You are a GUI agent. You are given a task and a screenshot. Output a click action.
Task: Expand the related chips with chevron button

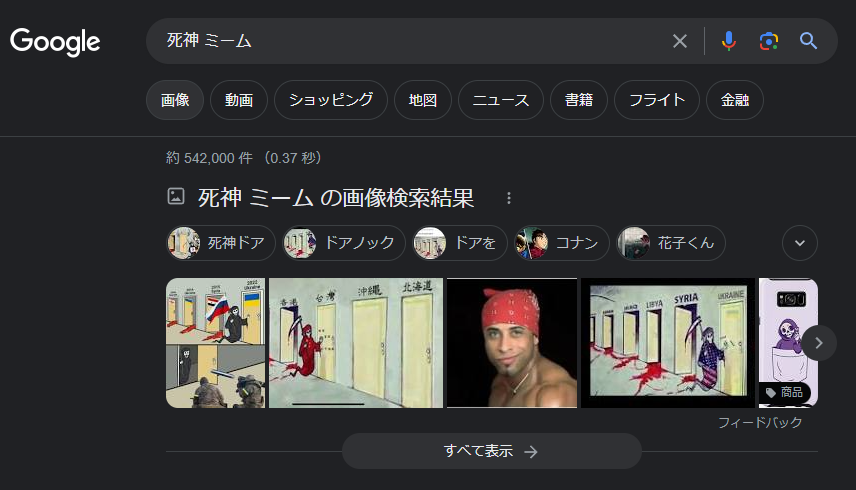[800, 243]
